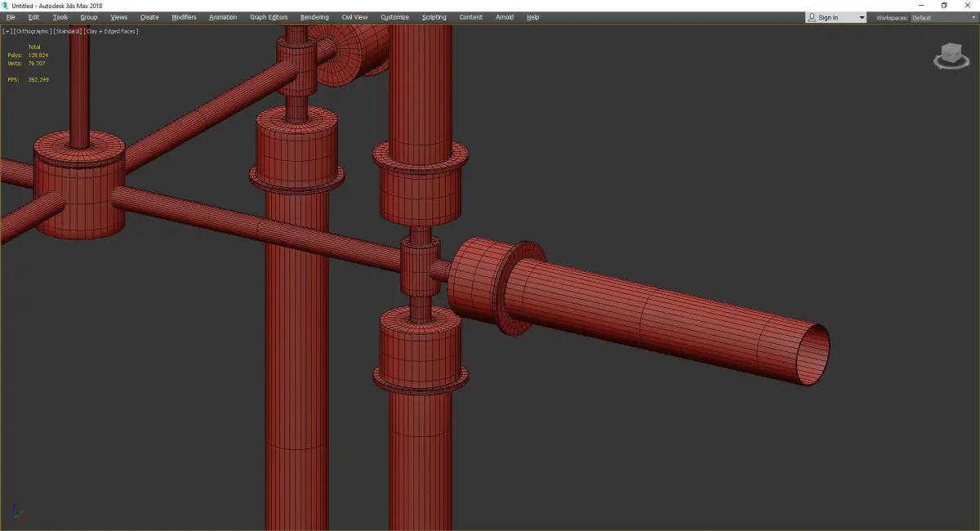Open the Rendering menu
The height and width of the screenshot is (531, 980).
click(314, 17)
